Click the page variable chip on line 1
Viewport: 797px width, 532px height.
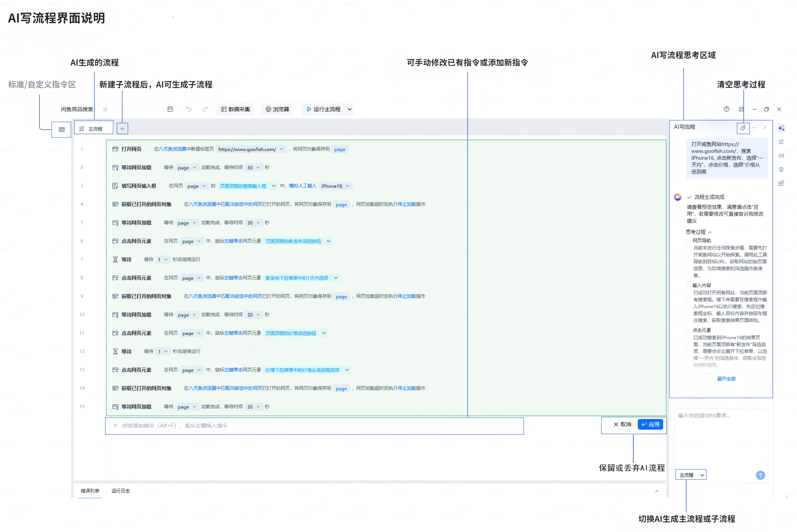click(340, 149)
